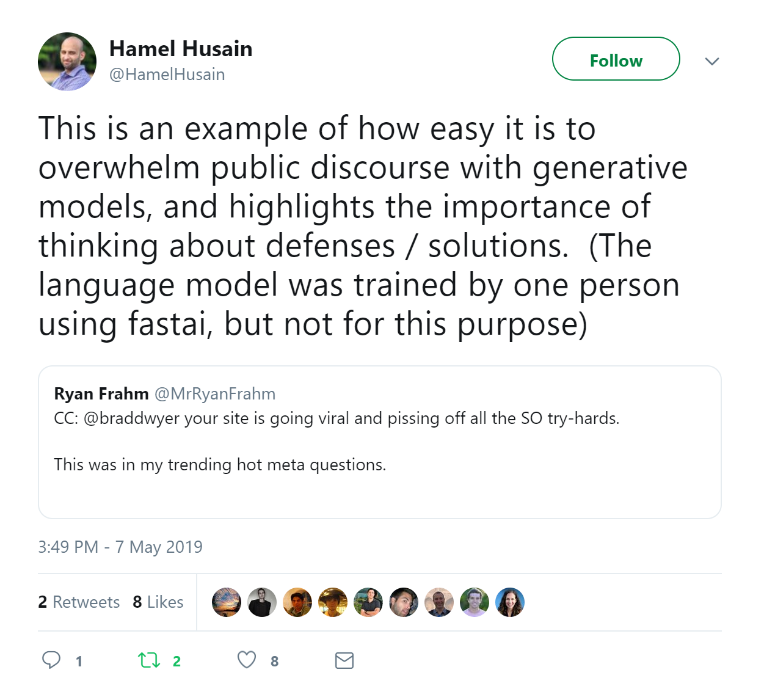The image size is (764, 700).
Task: Expand the tweet options chevron
Action: (x=711, y=61)
